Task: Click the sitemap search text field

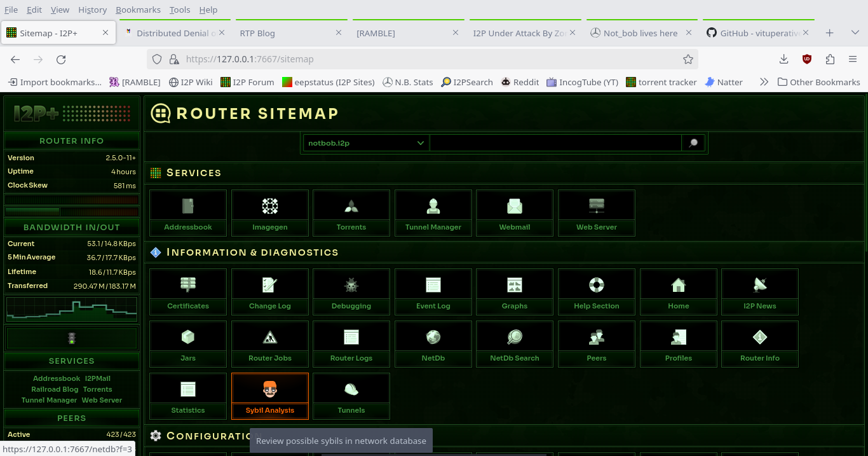Action: click(555, 143)
